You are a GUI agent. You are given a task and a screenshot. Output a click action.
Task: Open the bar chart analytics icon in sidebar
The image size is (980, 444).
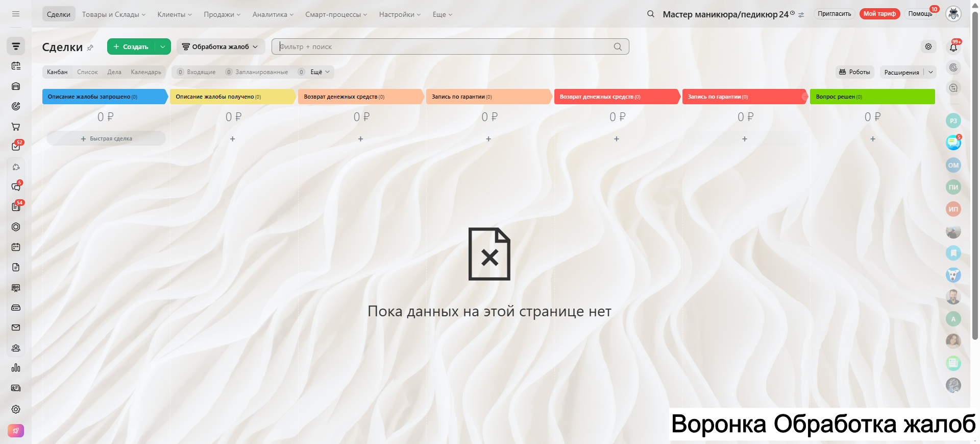(x=16, y=368)
